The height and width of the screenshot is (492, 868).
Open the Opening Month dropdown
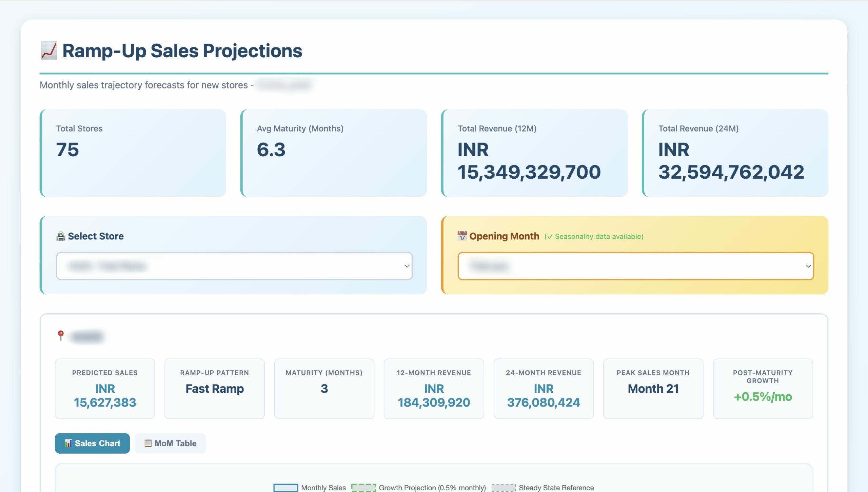click(x=636, y=266)
